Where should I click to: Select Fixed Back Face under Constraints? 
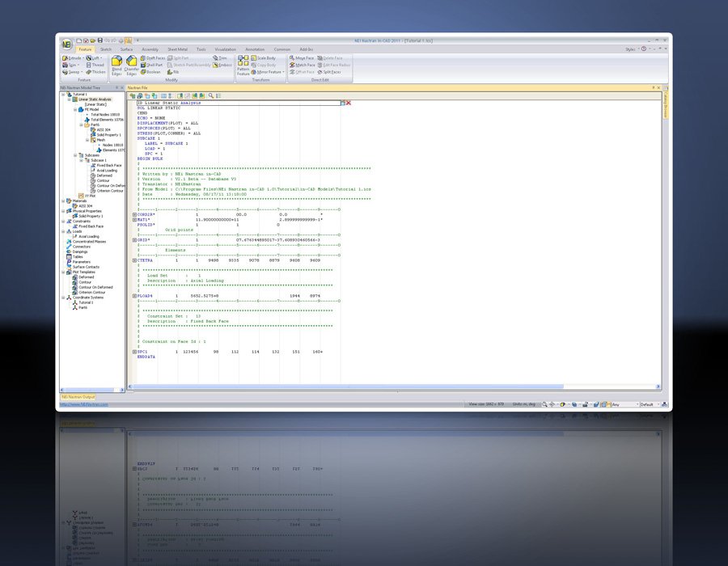[91, 226]
